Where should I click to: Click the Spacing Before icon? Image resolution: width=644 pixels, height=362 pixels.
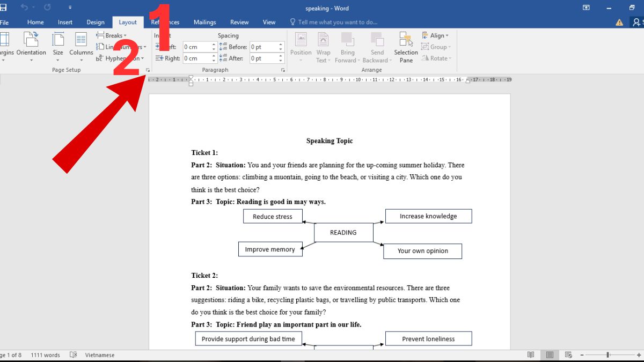223,47
